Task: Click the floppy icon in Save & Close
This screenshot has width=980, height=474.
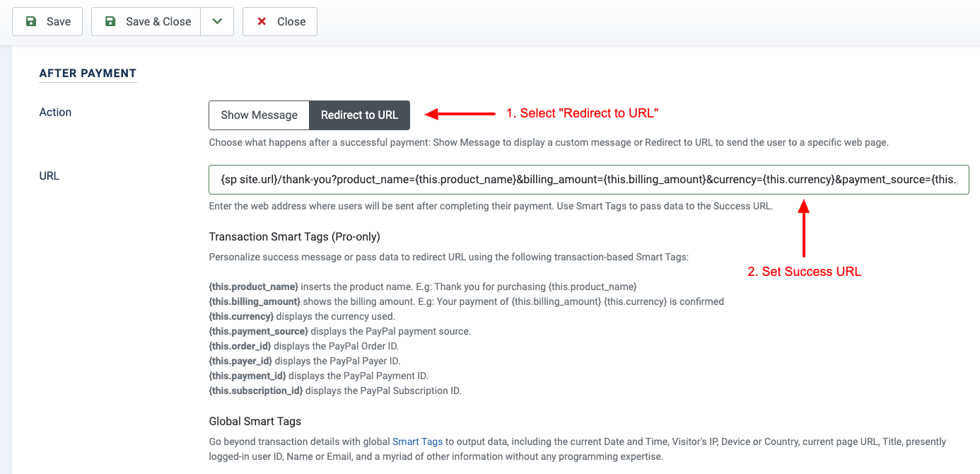Action: point(110,21)
